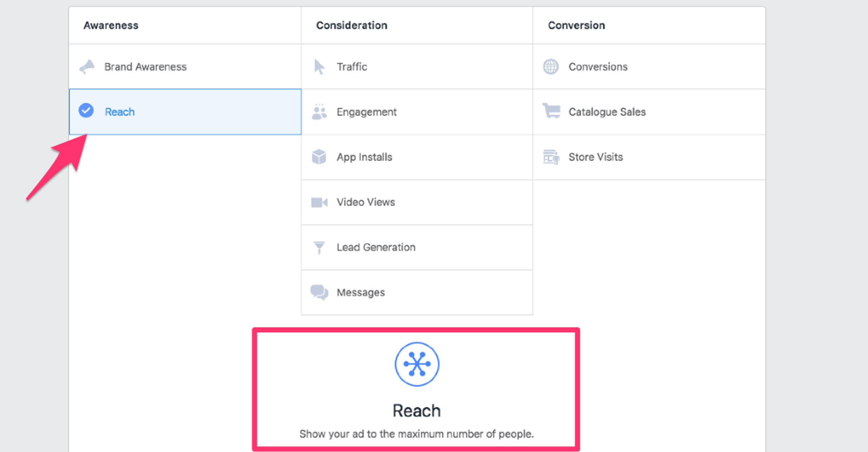Image resolution: width=868 pixels, height=452 pixels.
Task: Click the Engagement people icon
Action: 319,112
